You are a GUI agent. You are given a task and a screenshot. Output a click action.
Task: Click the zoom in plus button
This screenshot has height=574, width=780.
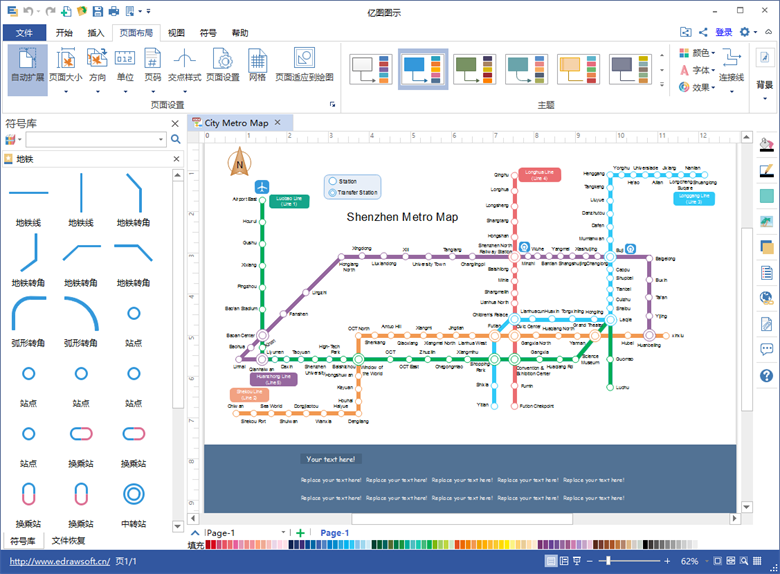coord(667,561)
